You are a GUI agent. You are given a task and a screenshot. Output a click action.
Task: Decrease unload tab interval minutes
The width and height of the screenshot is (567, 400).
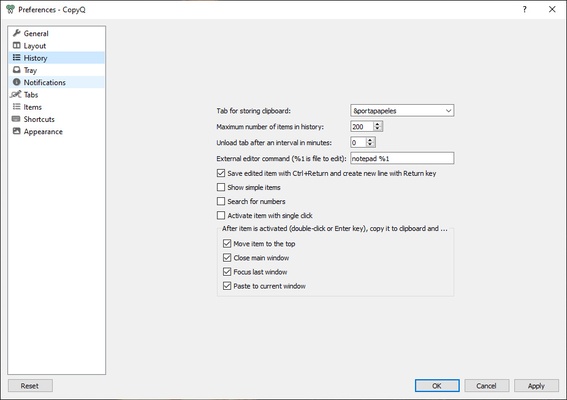[x=370, y=145]
